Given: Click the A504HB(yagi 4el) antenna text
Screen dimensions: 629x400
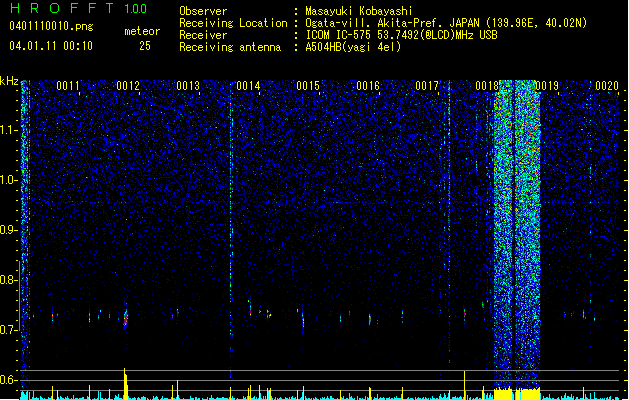Looking at the screenshot, I should [x=353, y=47].
